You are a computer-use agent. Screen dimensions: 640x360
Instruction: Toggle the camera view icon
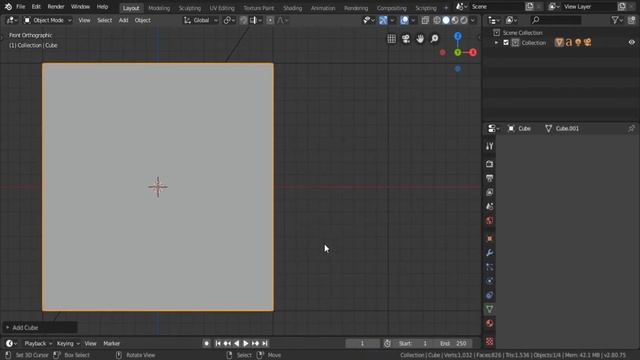click(406, 39)
